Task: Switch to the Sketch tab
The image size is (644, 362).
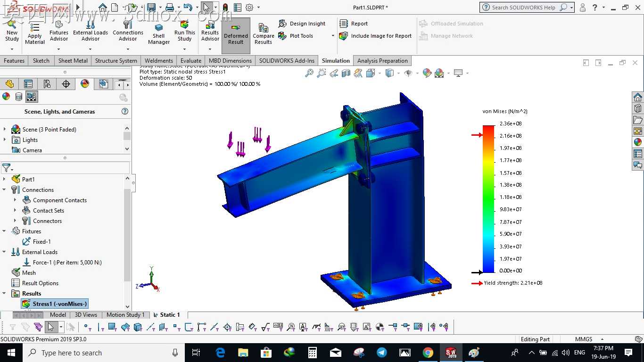Action: (41, 60)
